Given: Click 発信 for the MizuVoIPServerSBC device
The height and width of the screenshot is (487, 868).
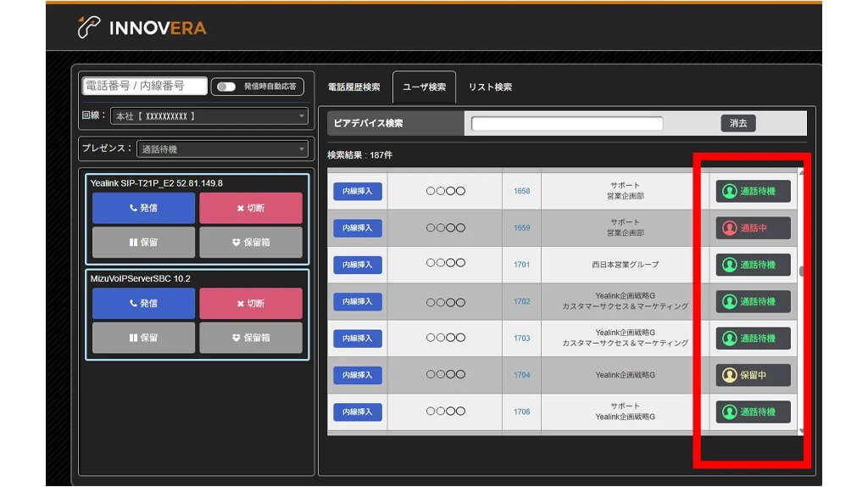Looking at the screenshot, I should pos(143,303).
